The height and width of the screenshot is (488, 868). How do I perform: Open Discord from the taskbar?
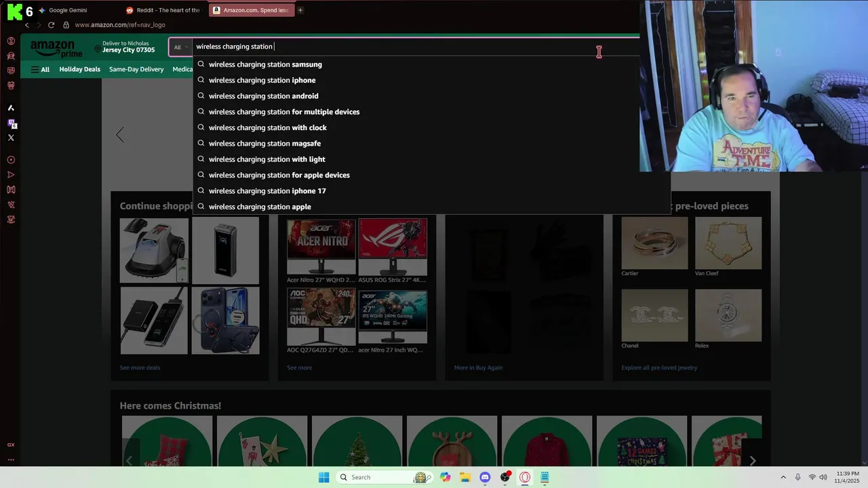tap(485, 477)
